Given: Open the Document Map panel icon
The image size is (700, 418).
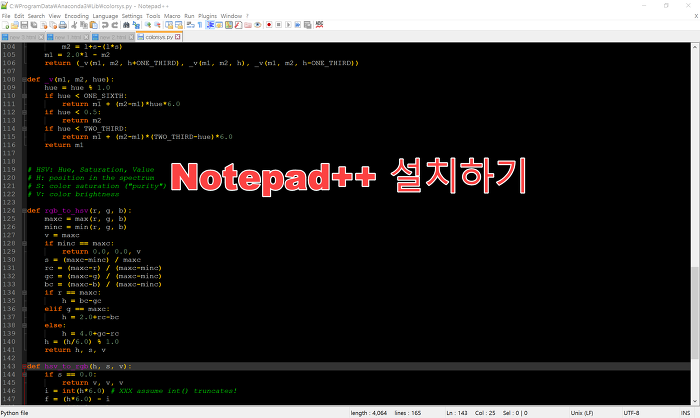Looking at the screenshot, I should click(x=229, y=25).
